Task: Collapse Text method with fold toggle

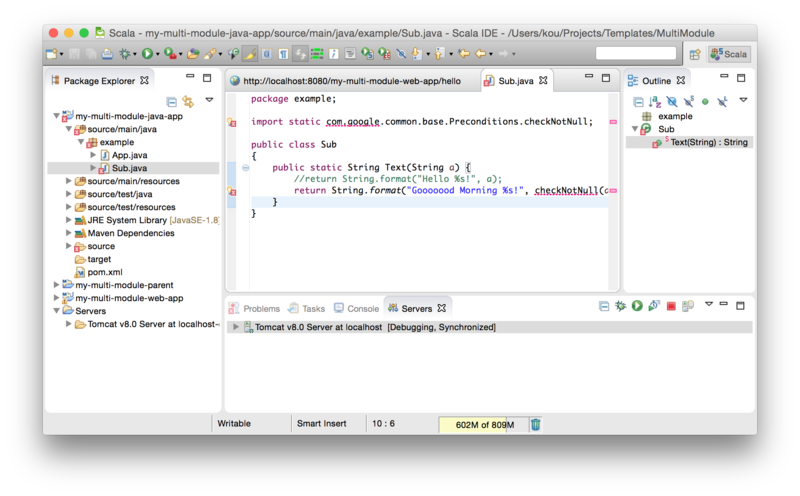Action: (245, 167)
